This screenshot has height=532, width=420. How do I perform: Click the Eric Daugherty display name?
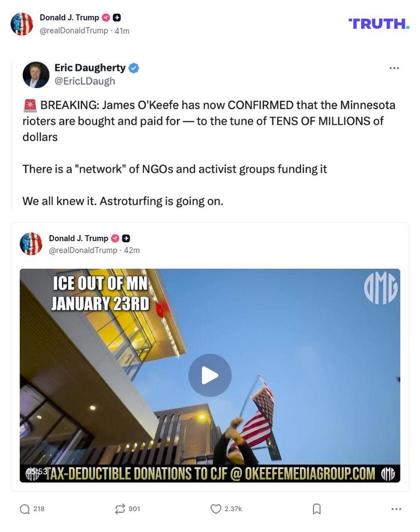[90, 67]
